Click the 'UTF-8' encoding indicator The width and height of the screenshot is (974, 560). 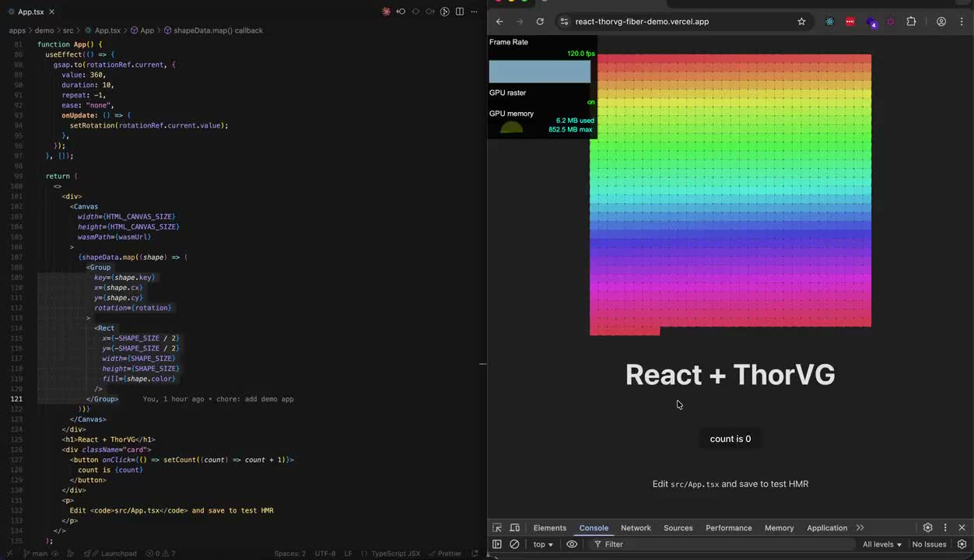pos(325,554)
